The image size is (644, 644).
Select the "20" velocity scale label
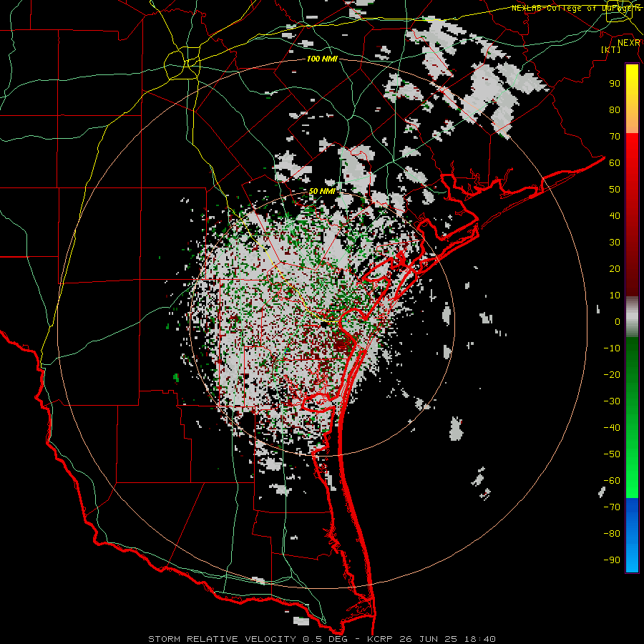tap(615, 268)
